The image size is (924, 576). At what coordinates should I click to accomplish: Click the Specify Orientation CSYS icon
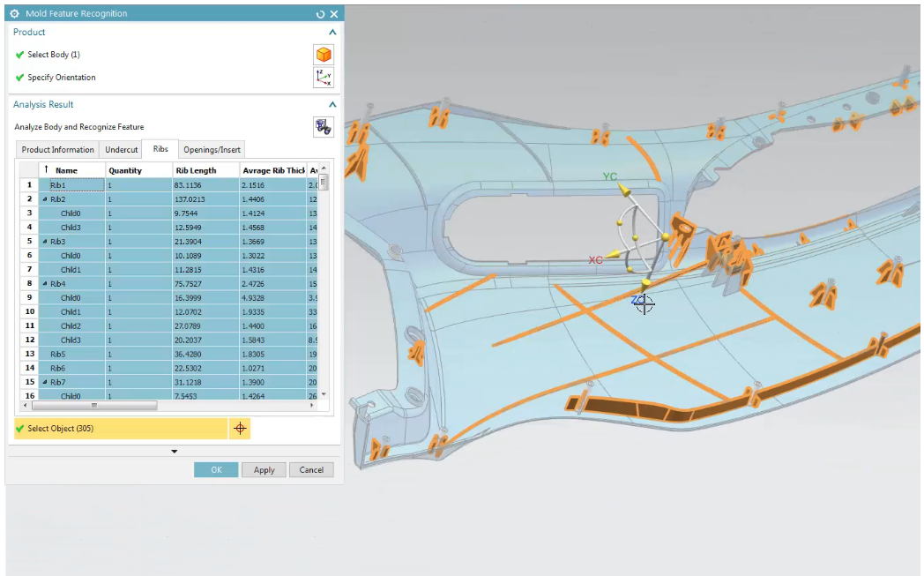tap(324, 78)
